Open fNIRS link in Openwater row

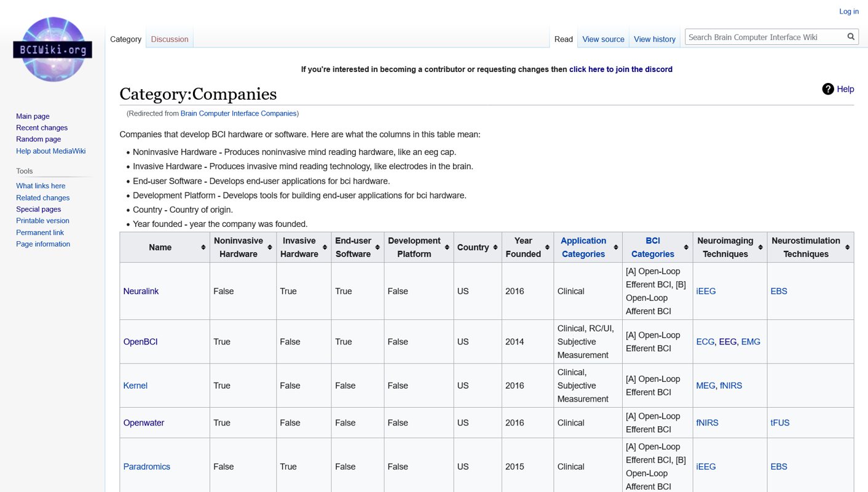(707, 423)
